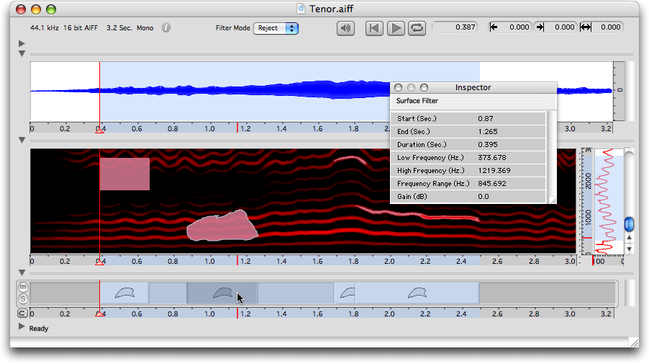Screen dimensions: 649x364
Task: Collapse the spectrogram view disclosure triangle
Action: pos(22,140)
